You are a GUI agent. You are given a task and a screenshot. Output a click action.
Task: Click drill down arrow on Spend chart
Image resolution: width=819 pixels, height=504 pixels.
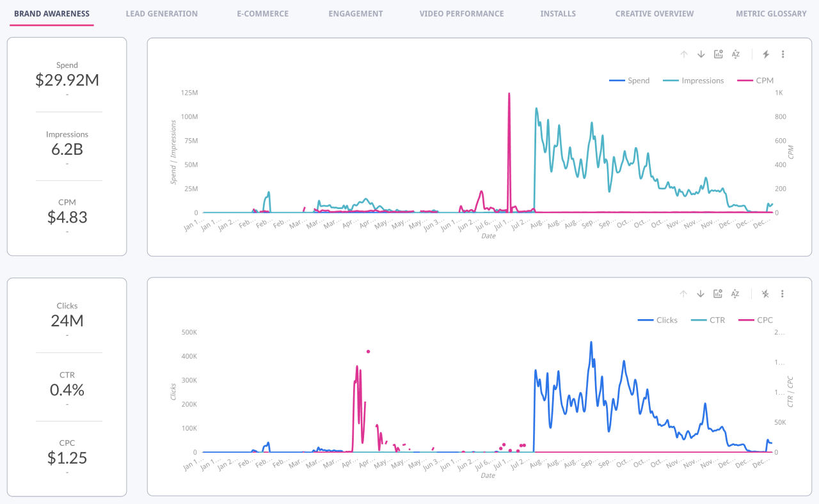(701, 54)
